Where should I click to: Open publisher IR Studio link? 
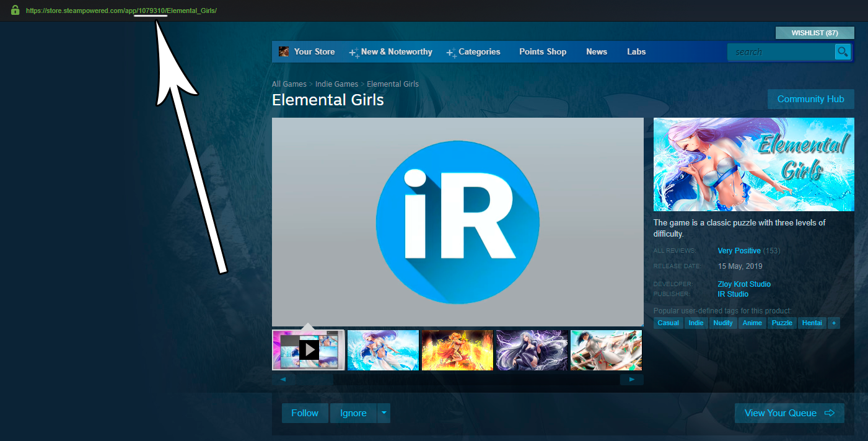[733, 294]
